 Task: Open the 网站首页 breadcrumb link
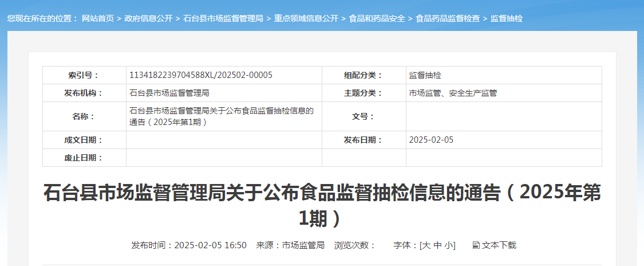(x=98, y=18)
